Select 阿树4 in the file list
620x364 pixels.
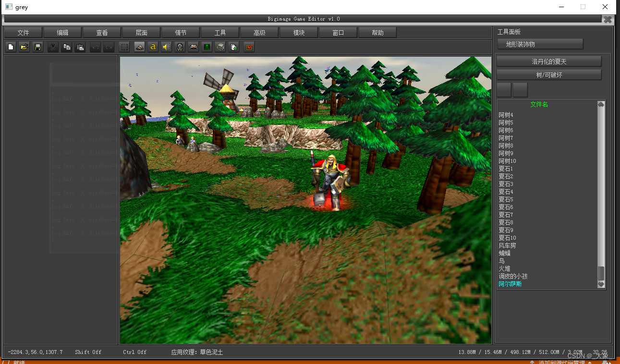[506, 115]
